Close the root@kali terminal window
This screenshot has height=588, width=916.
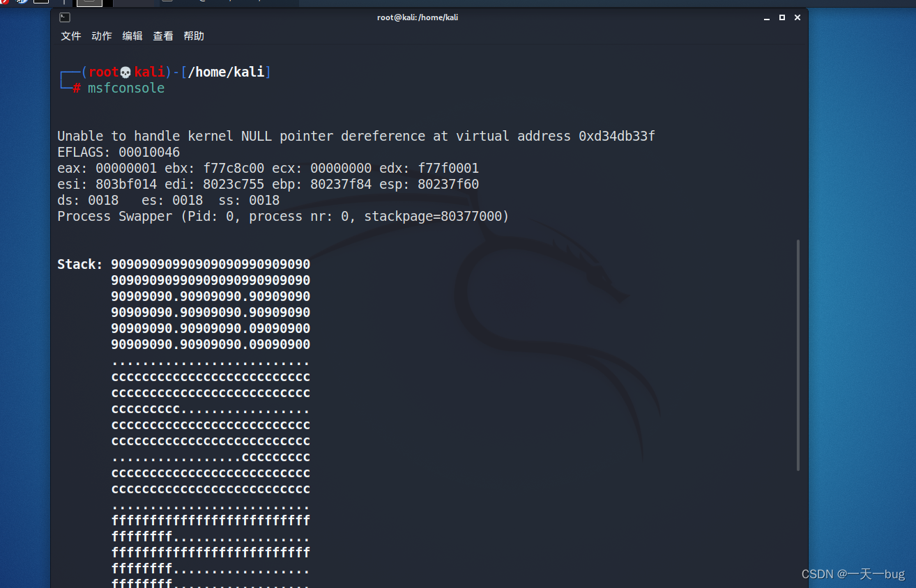click(x=797, y=17)
